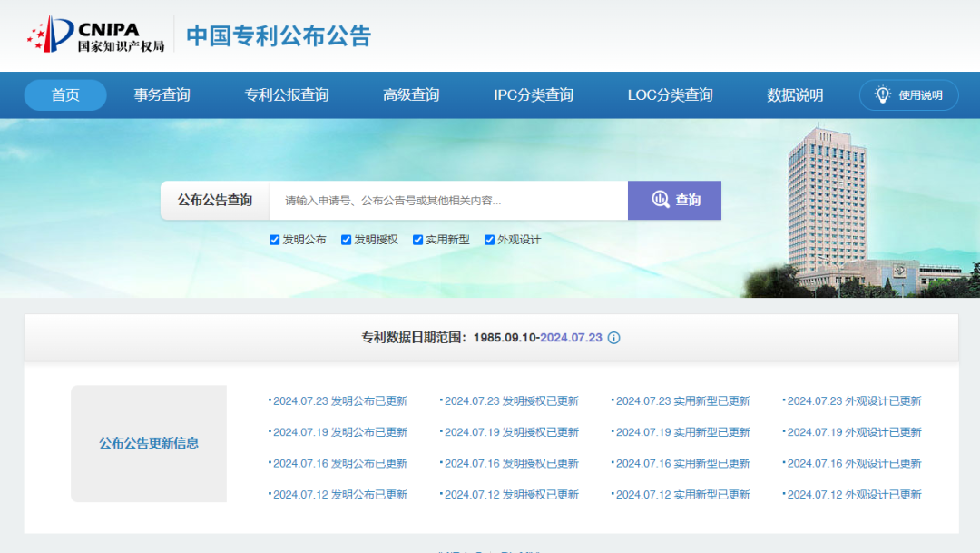The height and width of the screenshot is (553, 980).
Task: Open the 事务查询 menu item
Action: click(162, 95)
